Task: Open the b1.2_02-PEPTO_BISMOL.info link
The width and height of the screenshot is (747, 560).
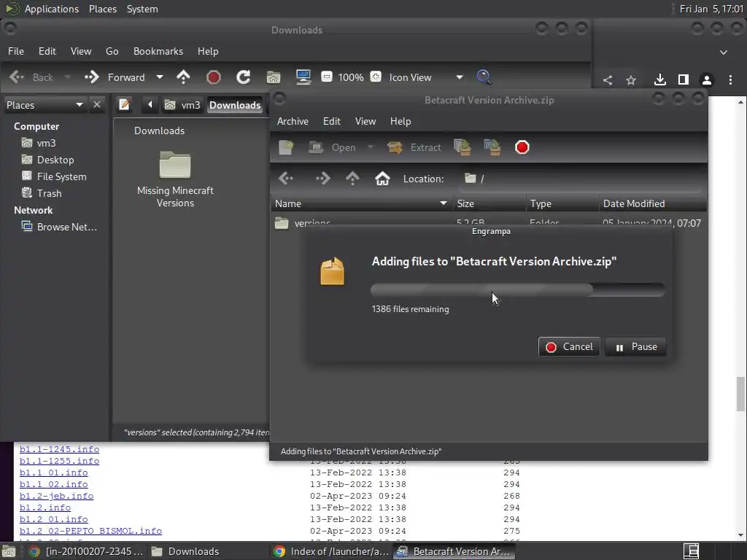Action: 90,531
